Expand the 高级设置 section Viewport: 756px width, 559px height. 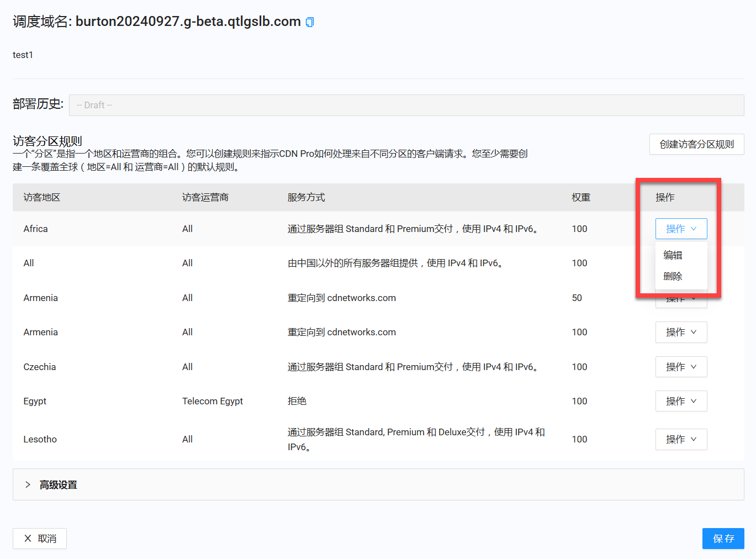tap(58, 485)
